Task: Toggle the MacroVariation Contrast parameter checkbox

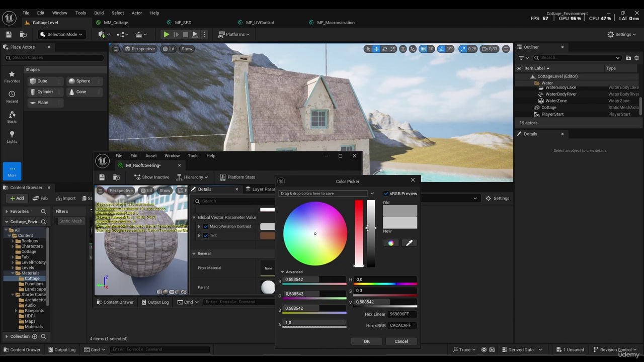Action: (206, 227)
